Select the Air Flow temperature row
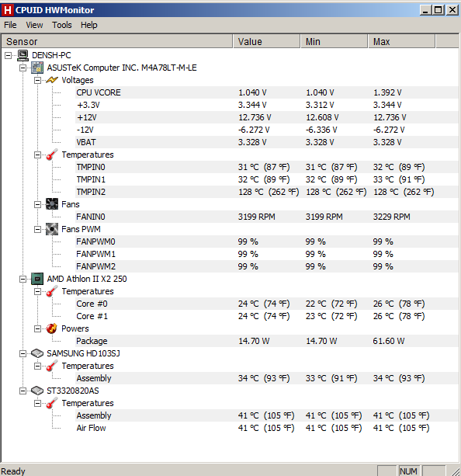Viewport: 461px width, 476px height. tap(267, 428)
